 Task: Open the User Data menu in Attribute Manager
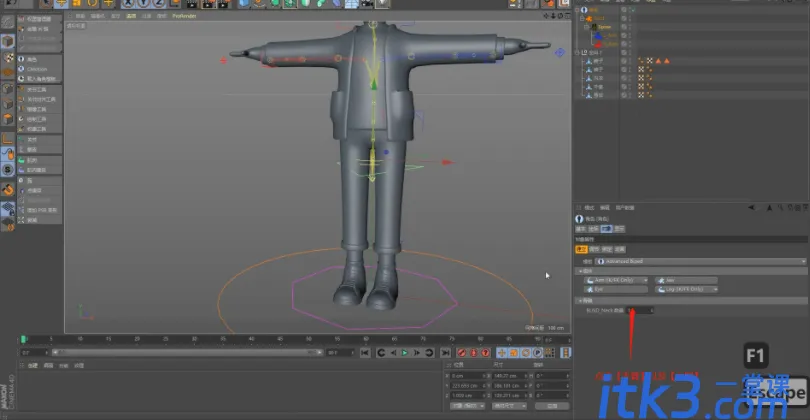click(625, 208)
